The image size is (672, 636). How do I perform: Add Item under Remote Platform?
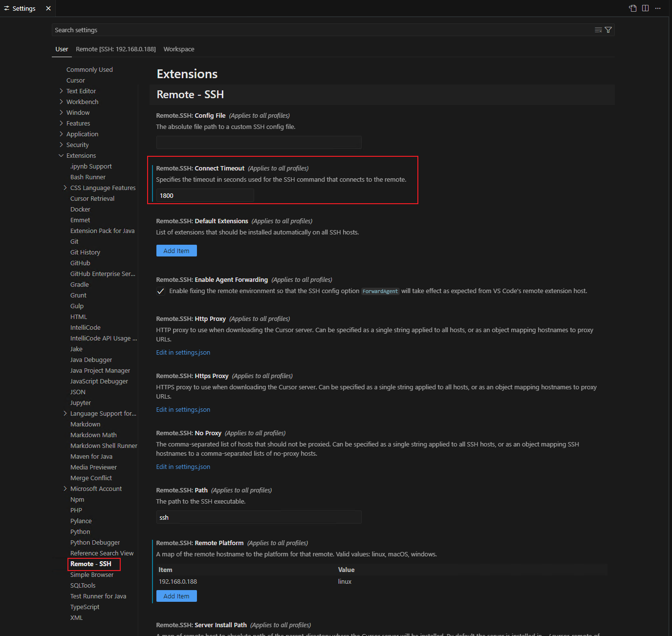click(176, 596)
